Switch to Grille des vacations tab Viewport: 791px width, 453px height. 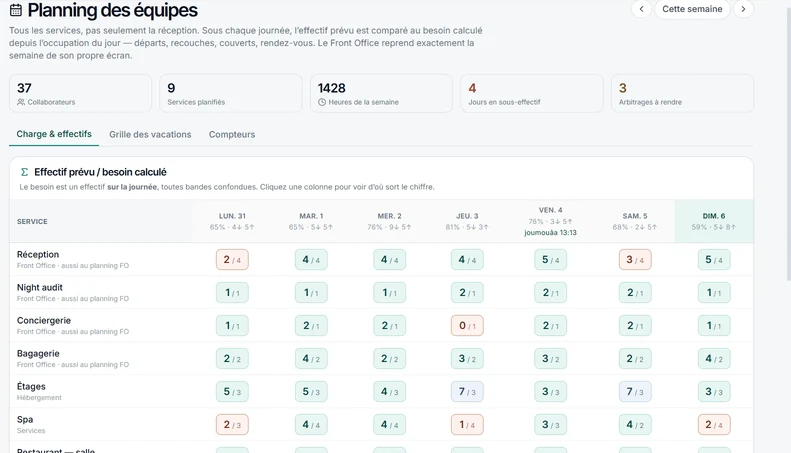(150, 135)
